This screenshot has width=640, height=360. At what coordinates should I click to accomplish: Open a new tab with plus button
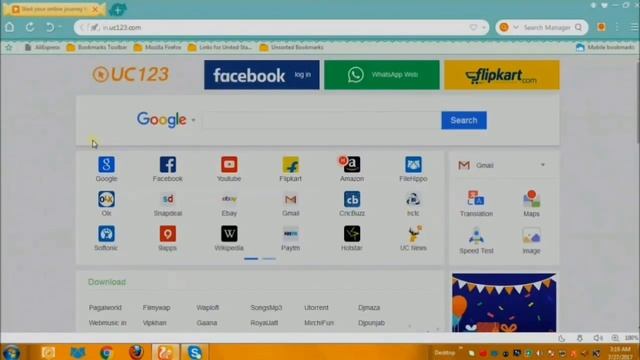pos(118,9)
